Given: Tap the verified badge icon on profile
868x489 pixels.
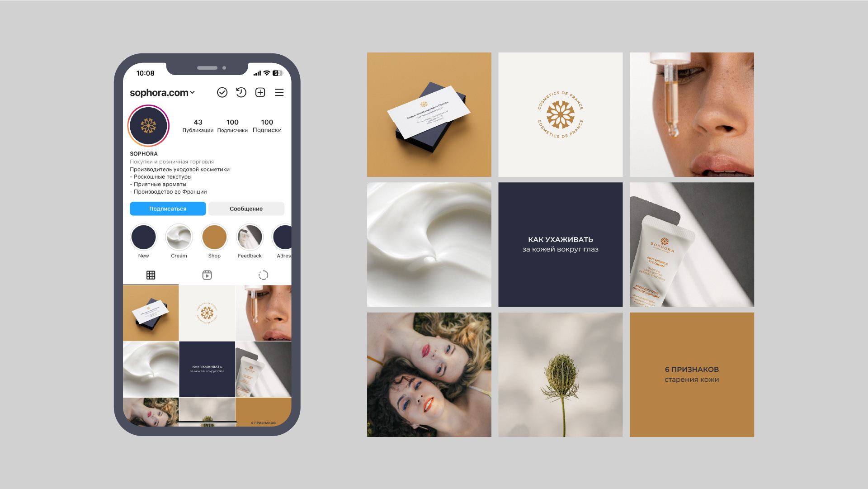Looking at the screenshot, I should point(221,92).
